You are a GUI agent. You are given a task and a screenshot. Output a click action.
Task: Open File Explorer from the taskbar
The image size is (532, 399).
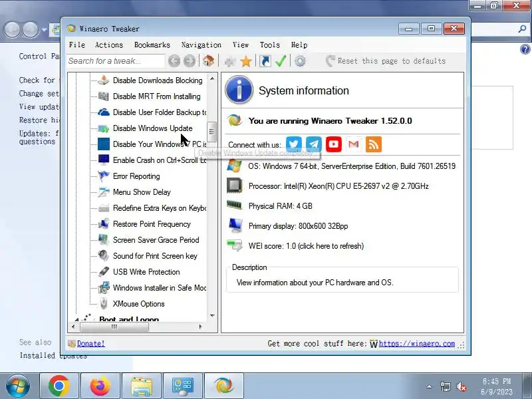tap(142, 386)
